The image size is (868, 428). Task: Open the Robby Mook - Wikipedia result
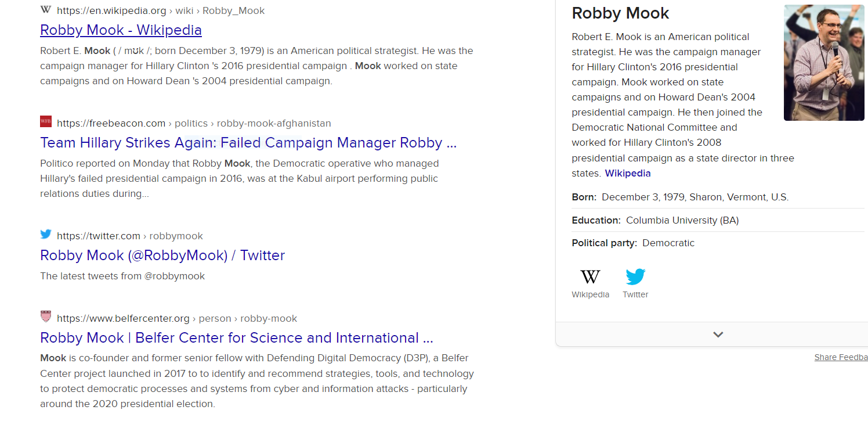(121, 30)
